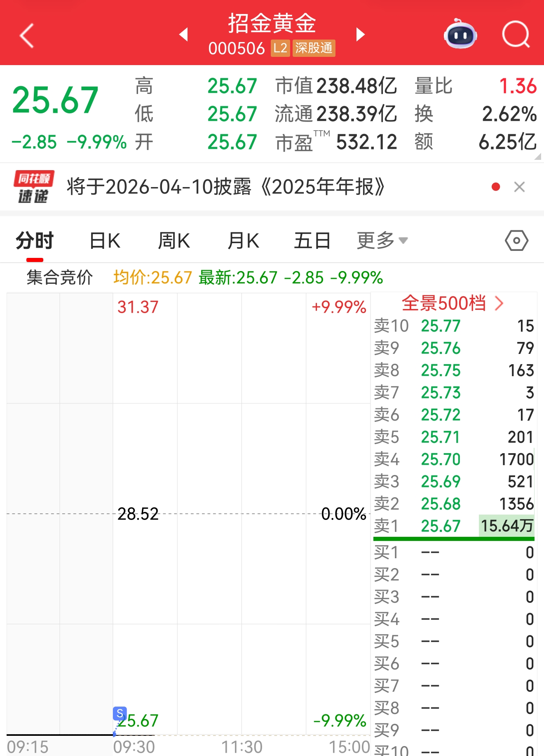This screenshot has width=544, height=756.
Task: Tap the 招金黄金 stock title
Action: pyautogui.click(x=272, y=23)
